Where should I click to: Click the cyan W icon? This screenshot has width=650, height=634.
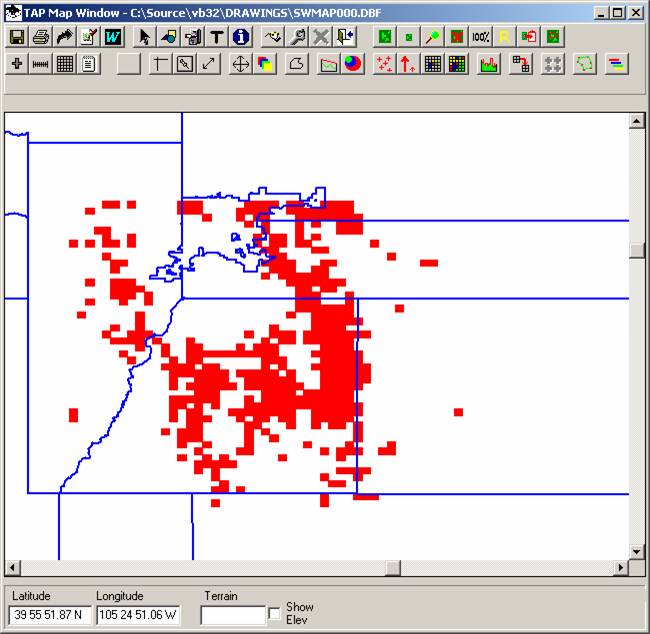pos(113,37)
